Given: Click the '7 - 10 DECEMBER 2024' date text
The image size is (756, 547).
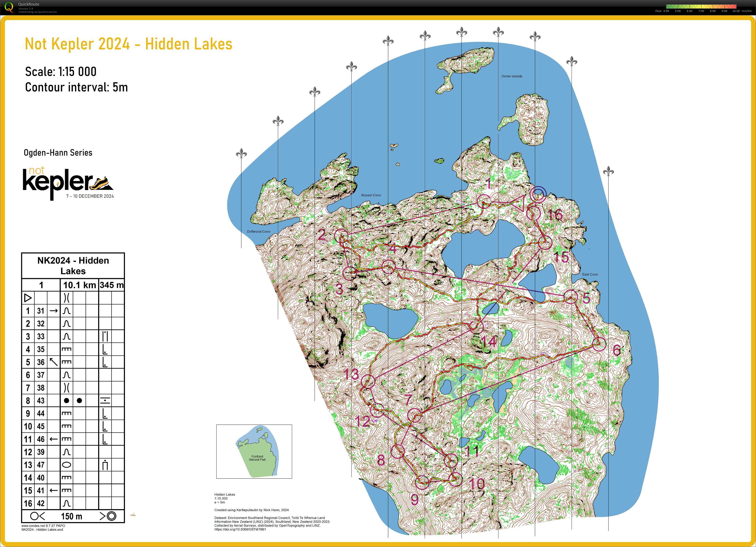Looking at the screenshot, I should tap(90, 196).
